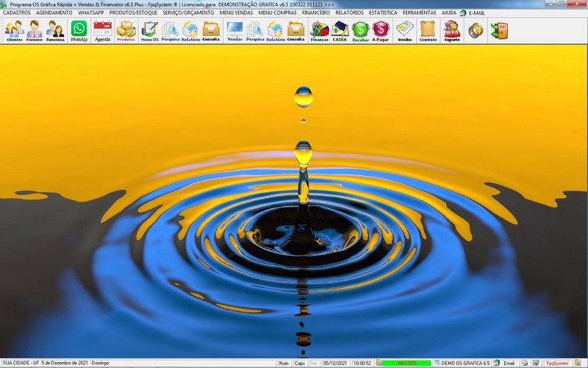Open the Clientes registration icon
The image size is (588, 368).
coord(15,31)
